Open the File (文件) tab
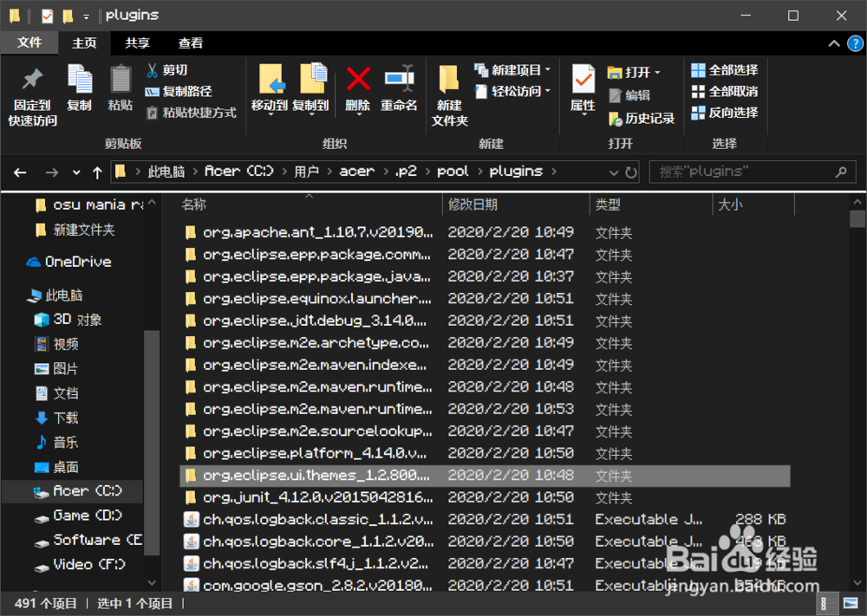The image size is (867, 616). coord(29,42)
